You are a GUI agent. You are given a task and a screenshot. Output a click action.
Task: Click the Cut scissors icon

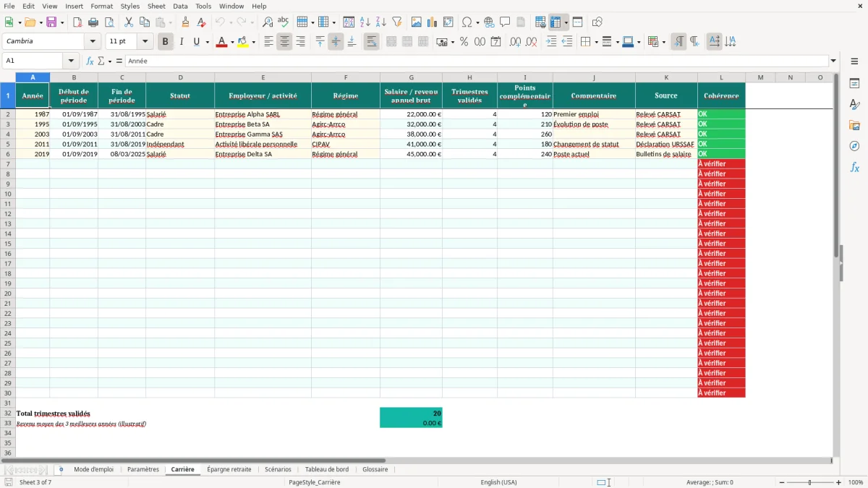[x=129, y=22]
